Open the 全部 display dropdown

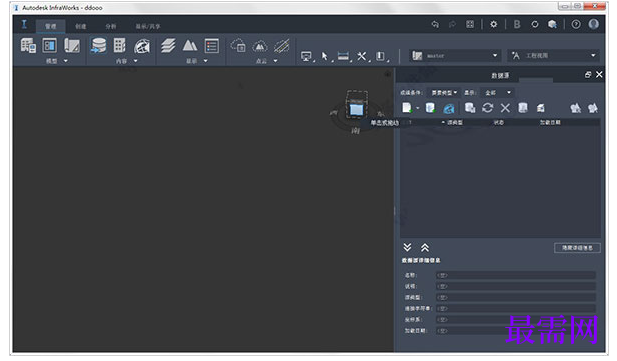coord(498,93)
